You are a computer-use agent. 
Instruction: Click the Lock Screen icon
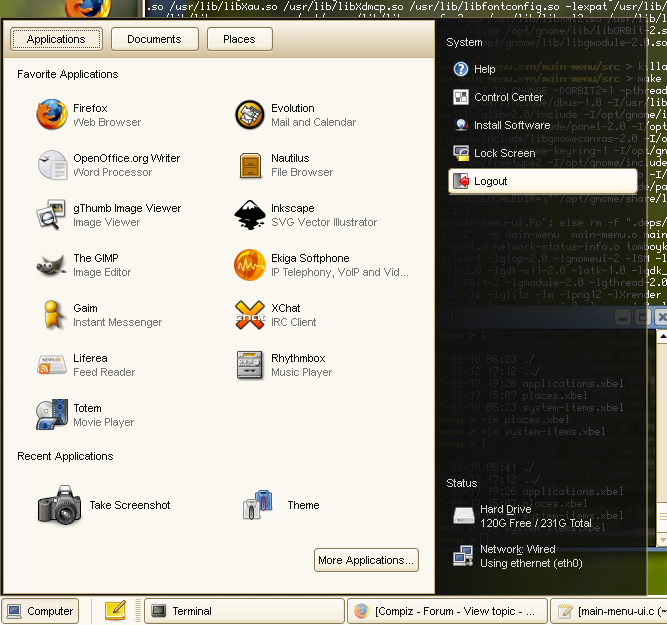point(461,153)
